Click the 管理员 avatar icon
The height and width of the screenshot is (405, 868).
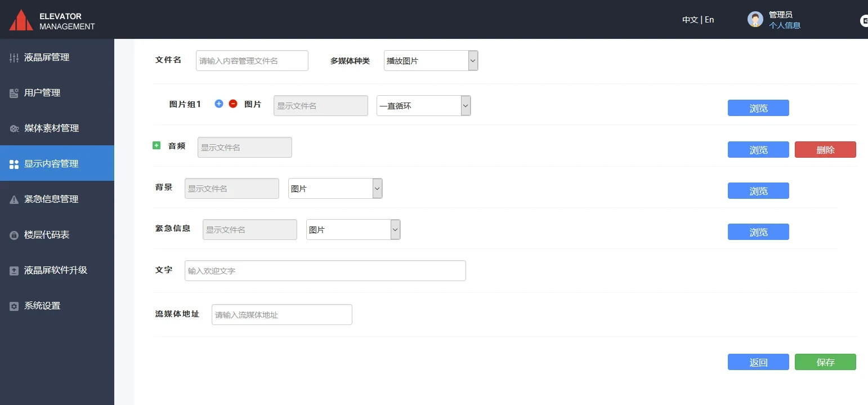(x=755, y=20)
